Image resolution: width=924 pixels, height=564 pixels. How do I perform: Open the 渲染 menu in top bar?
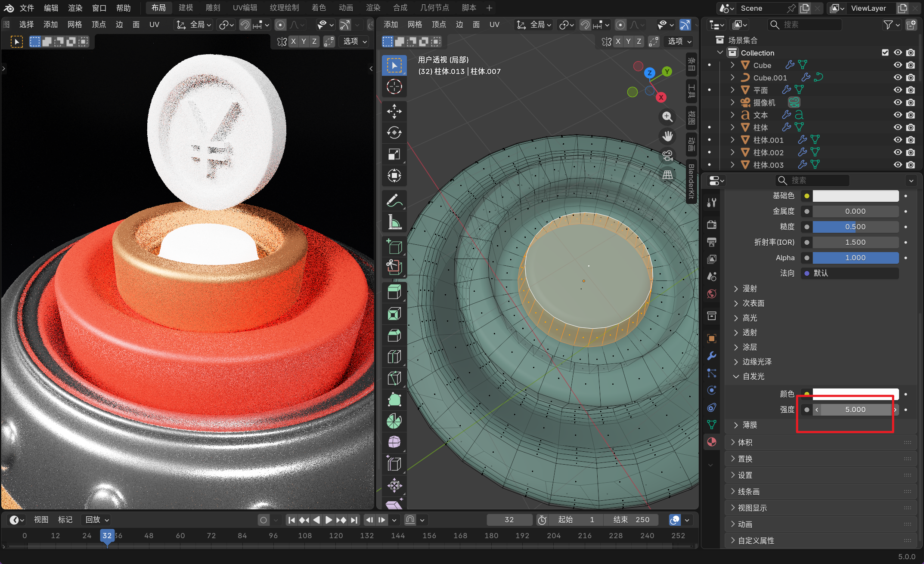coord(75,8)
